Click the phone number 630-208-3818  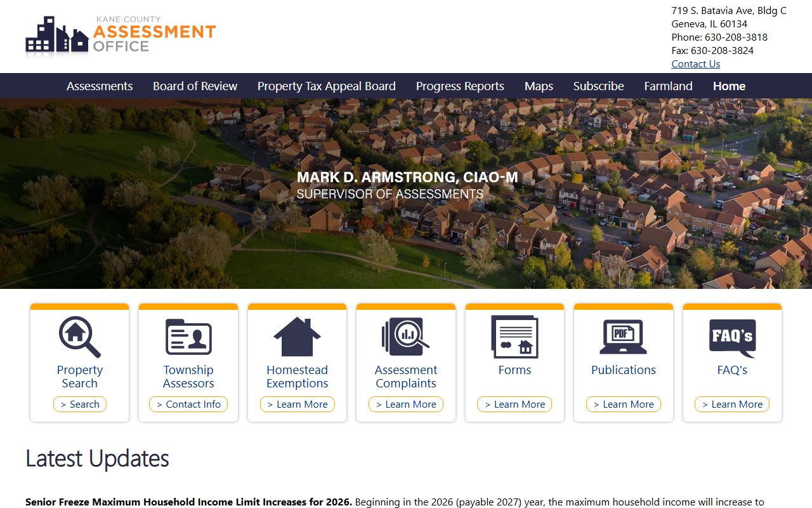coord(736,37)
